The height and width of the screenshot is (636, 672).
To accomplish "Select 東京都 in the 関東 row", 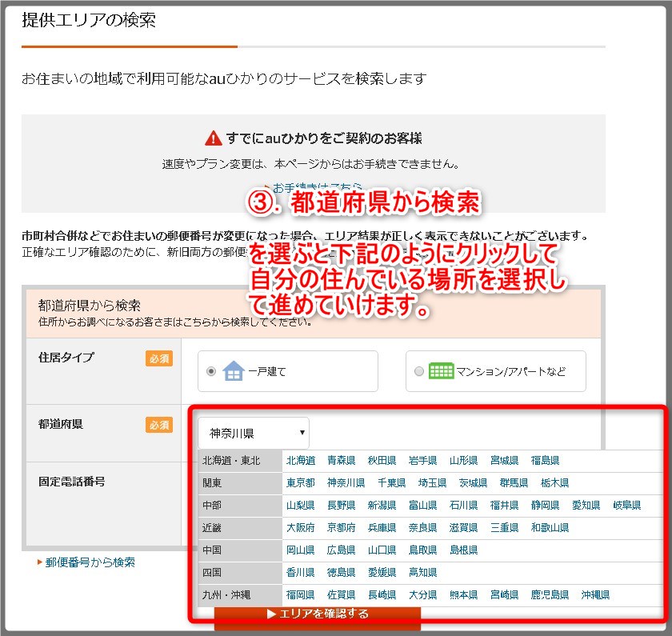I will coord(301,482).
